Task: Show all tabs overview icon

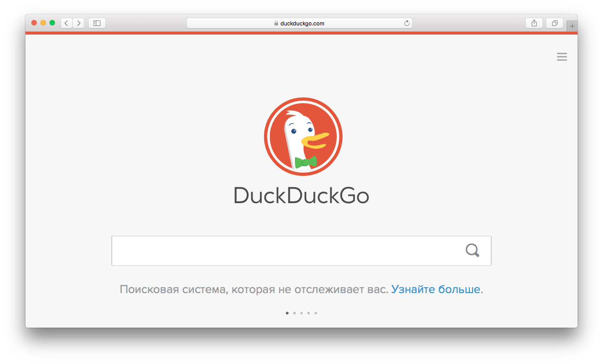Action: (x=555, y=23)
